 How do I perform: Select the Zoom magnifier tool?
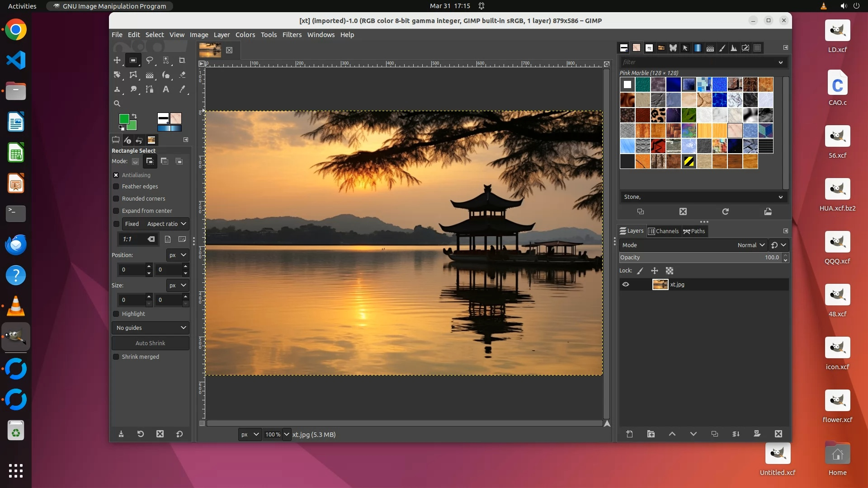tap(117, 103)
